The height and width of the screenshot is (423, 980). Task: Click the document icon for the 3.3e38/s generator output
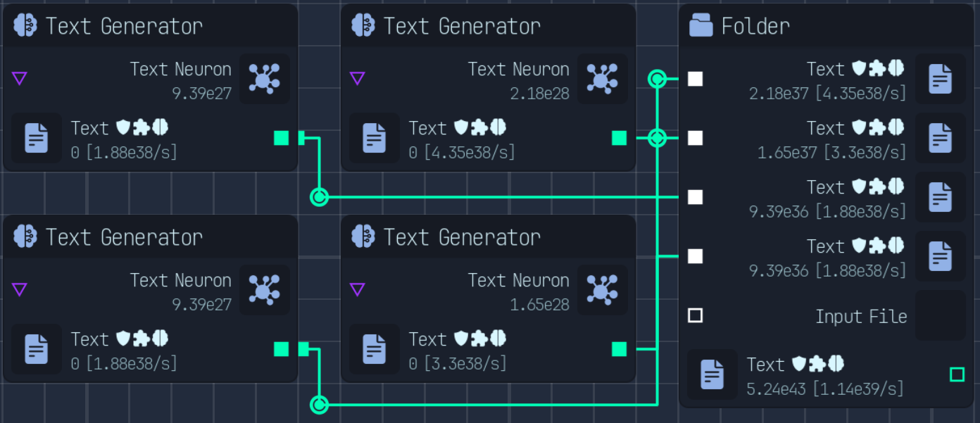pyautogui.click(x=375, y=349)
